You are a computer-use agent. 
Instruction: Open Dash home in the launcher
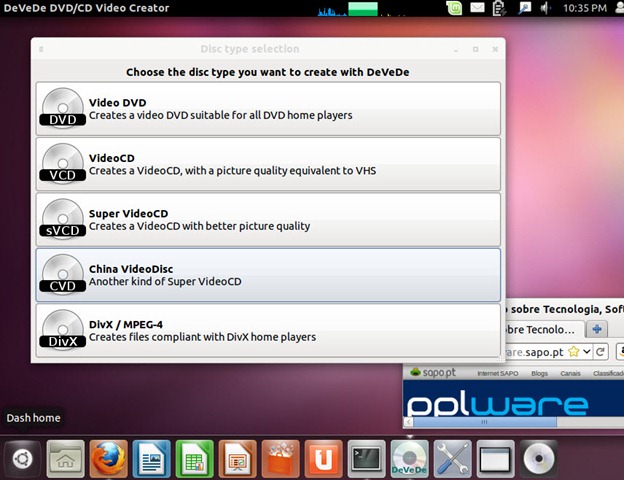click(x=22, y=459)
